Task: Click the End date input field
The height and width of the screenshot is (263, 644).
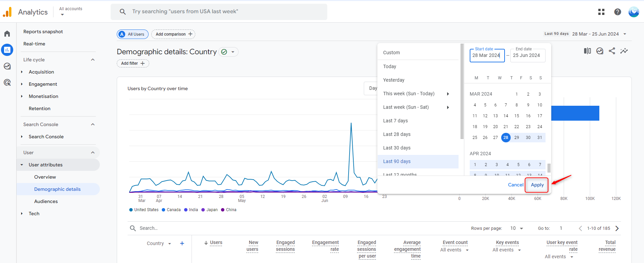Action: tap(528, 55)
